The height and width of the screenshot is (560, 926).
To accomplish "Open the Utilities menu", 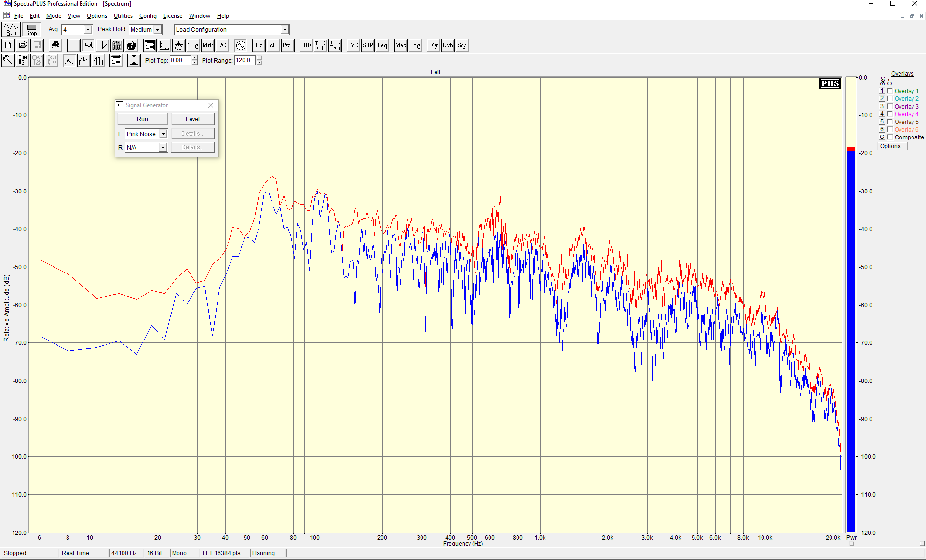I will [123, 16].
